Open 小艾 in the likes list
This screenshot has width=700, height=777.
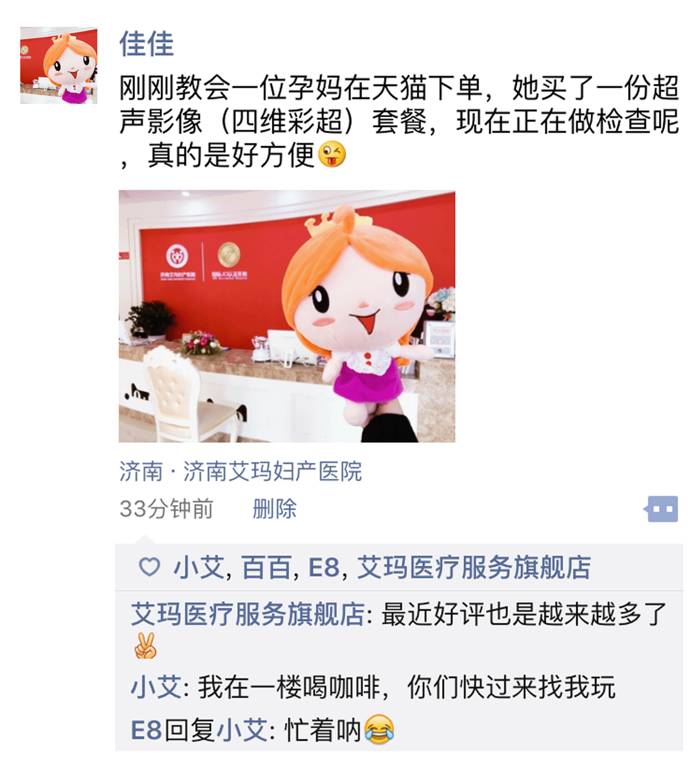pos(199,567)
